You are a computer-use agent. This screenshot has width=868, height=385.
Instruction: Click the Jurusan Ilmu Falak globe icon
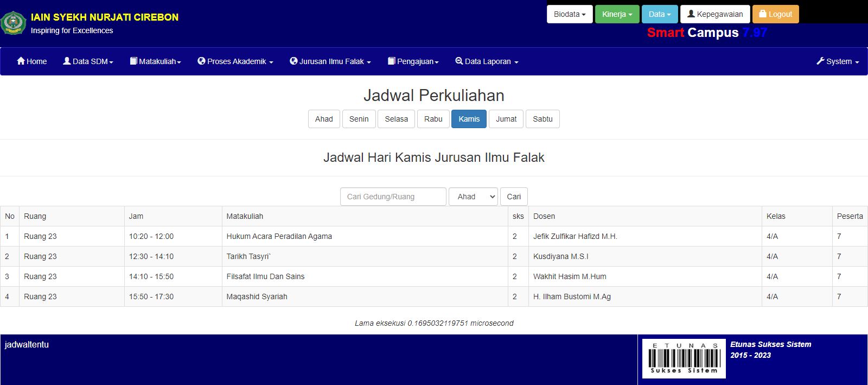293,61
